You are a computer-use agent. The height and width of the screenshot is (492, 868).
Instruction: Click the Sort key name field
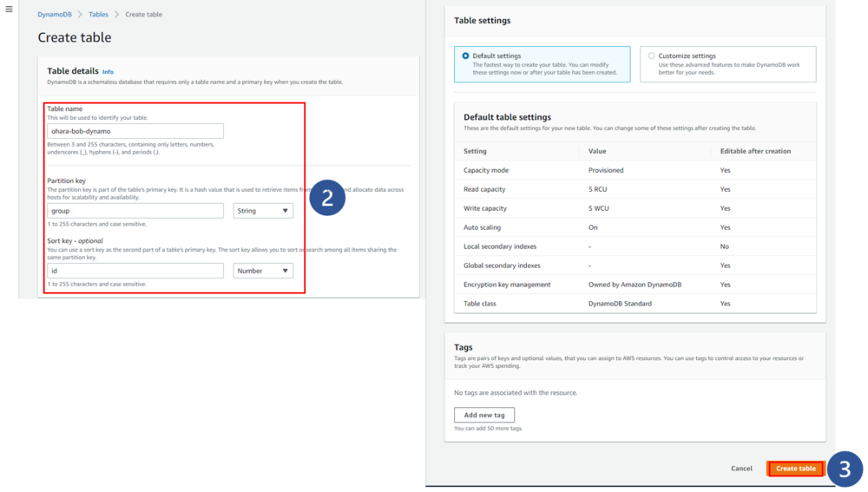pos(135,271)
